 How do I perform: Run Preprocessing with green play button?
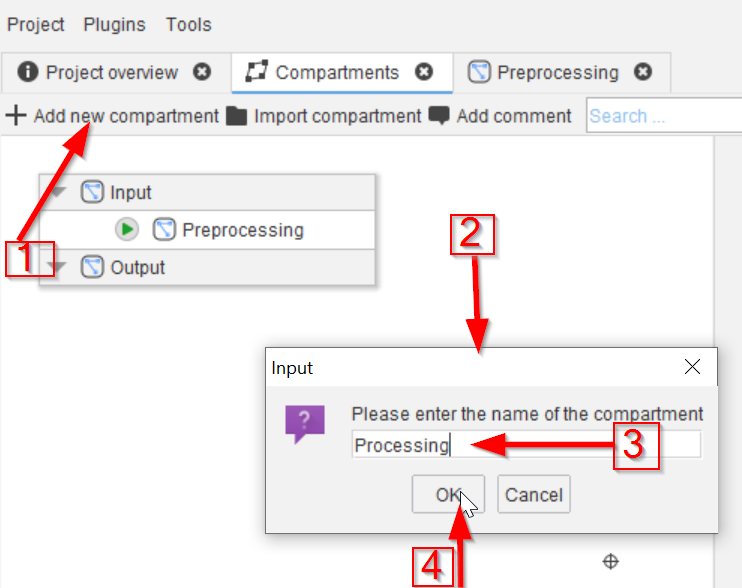(127, 230)
